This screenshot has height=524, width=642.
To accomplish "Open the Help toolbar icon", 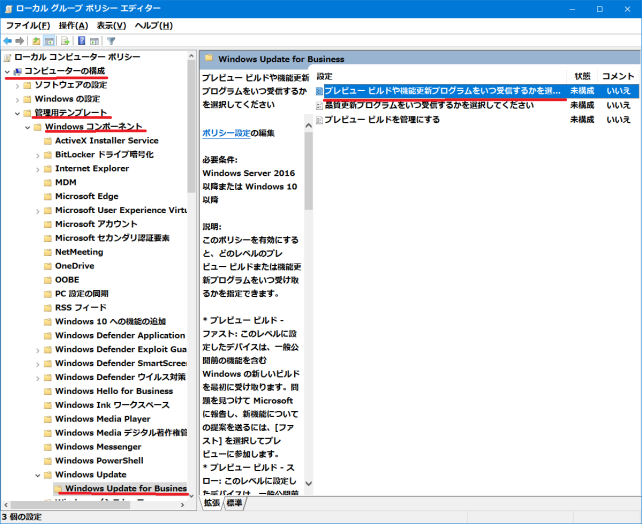I will 81,41.
